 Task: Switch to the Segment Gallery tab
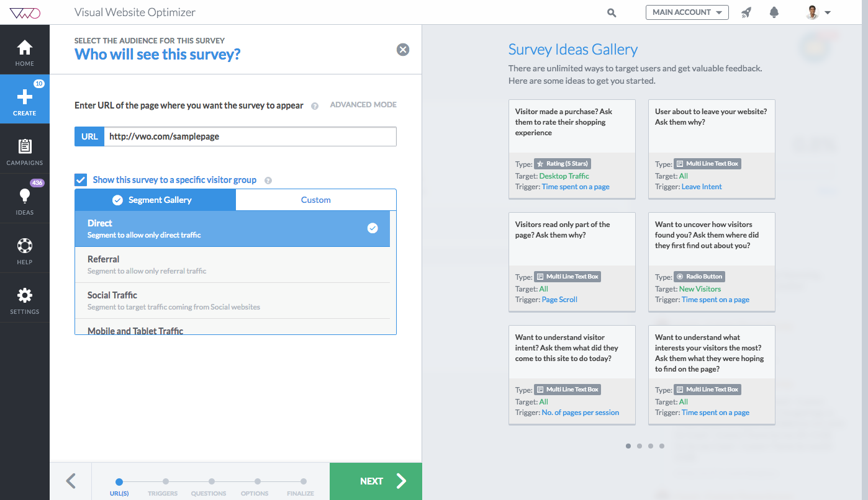[155, 200]
